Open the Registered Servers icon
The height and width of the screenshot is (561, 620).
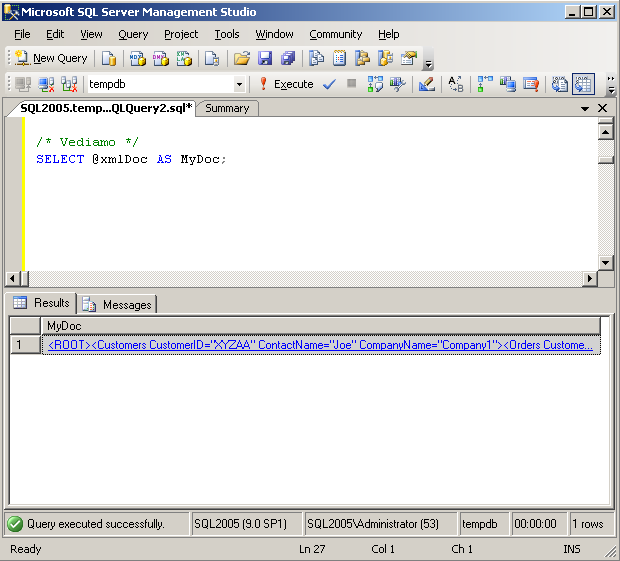(316, 59)
